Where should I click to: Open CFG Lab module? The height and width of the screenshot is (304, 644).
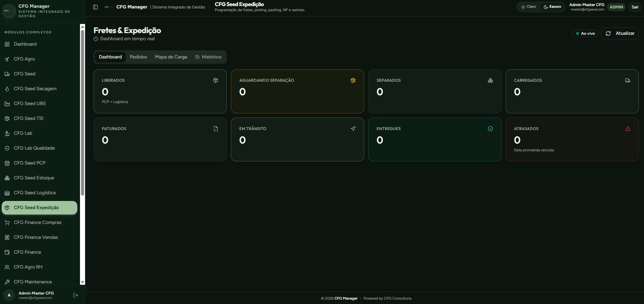[x=39, y=133]
